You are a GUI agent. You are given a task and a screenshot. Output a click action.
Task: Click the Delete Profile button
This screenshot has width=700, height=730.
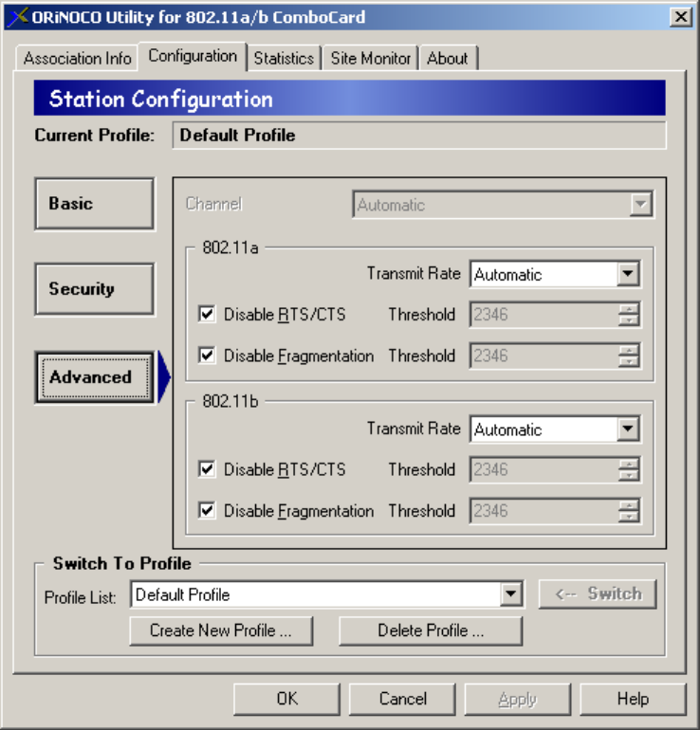tap(431, 630)
